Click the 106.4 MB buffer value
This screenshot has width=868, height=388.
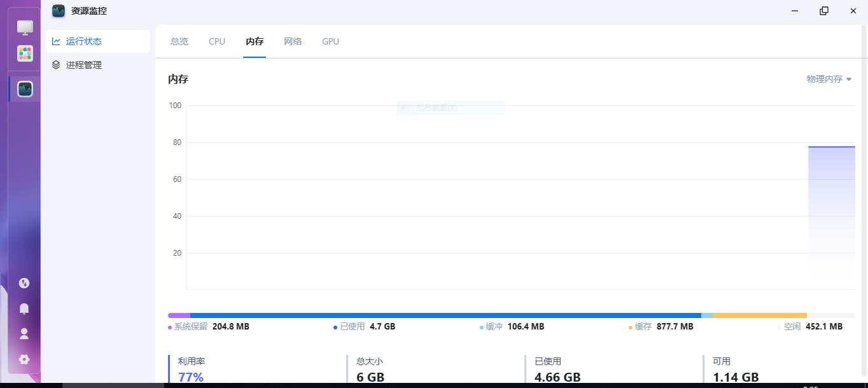point(526,326)
